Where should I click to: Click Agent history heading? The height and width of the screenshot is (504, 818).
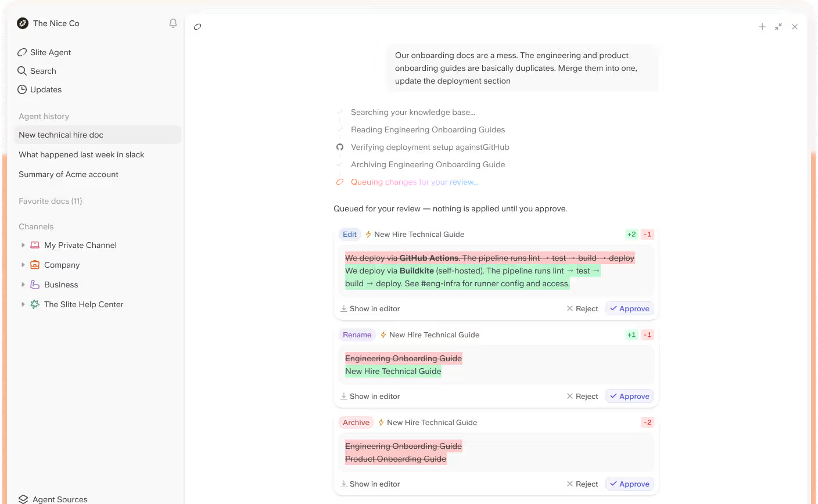click(x=44, y=116)
